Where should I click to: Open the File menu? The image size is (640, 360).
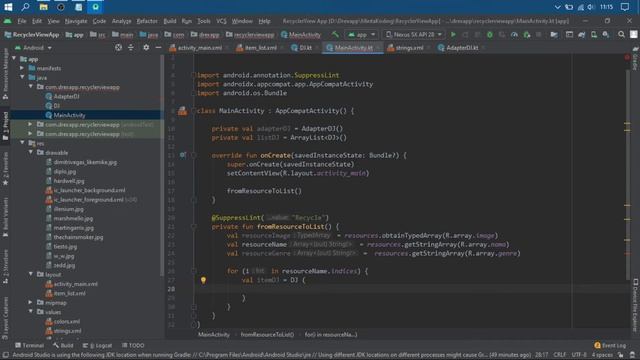tap(22, 21)
